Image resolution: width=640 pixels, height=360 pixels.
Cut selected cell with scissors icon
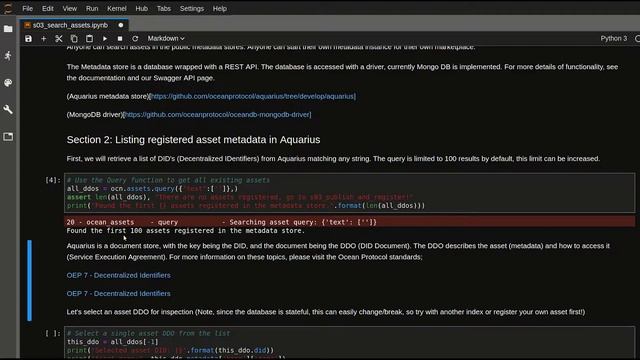coord(59,38)
